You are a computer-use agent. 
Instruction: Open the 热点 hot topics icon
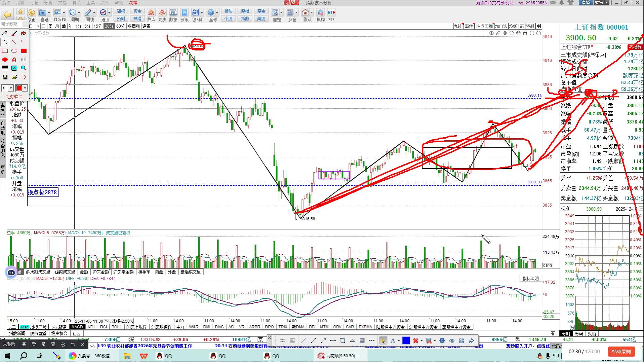(x=151, y=15)
